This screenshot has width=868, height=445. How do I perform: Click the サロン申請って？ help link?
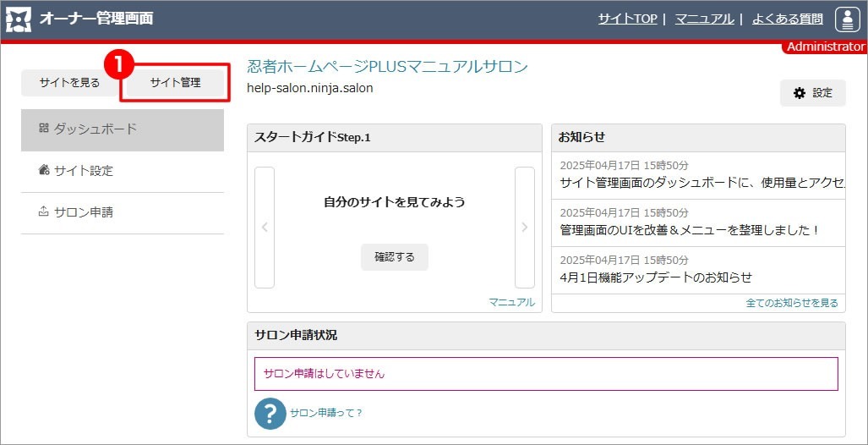326,413
